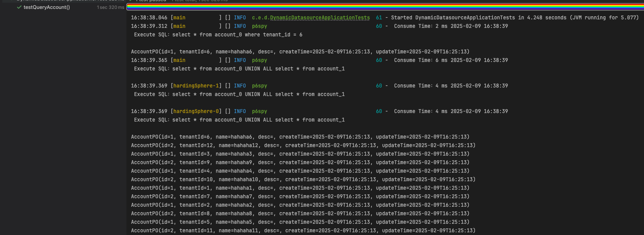
Task: Click the 1 sec 320 ms test duration
Action: tap(110, 7)
